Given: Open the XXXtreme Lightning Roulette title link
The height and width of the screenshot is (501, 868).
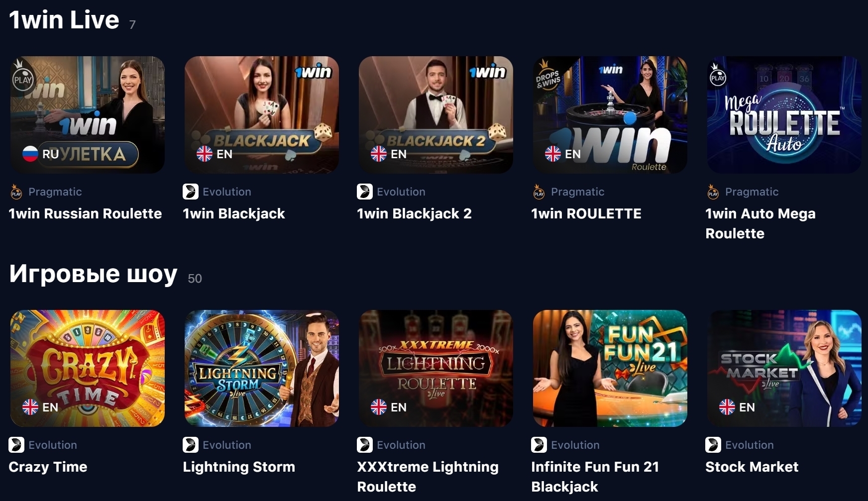Looking at the screenshot, I should (x=428, y=477).
